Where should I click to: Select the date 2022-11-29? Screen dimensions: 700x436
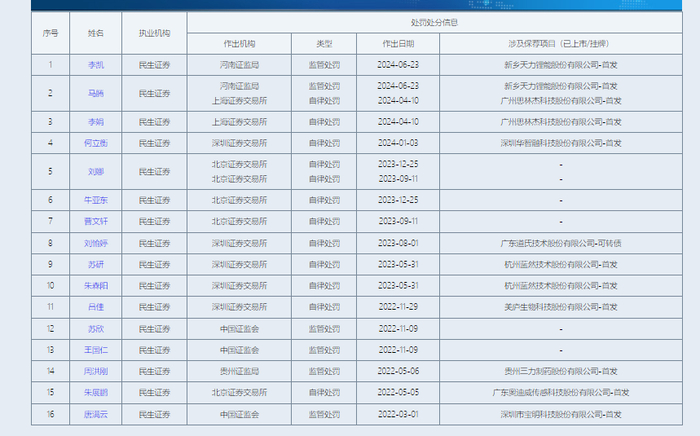(398, 307)
